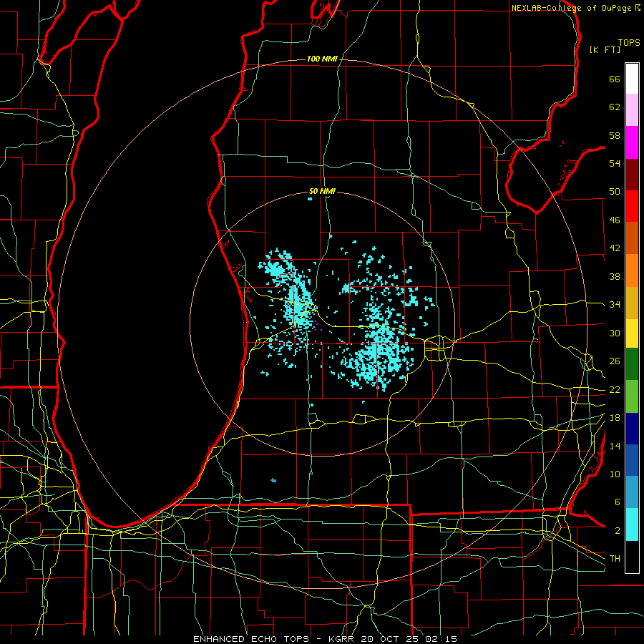Click the dark orange 46 kft legend swatch
This screenshot has height=644, width=644.
tap(632, 238)
